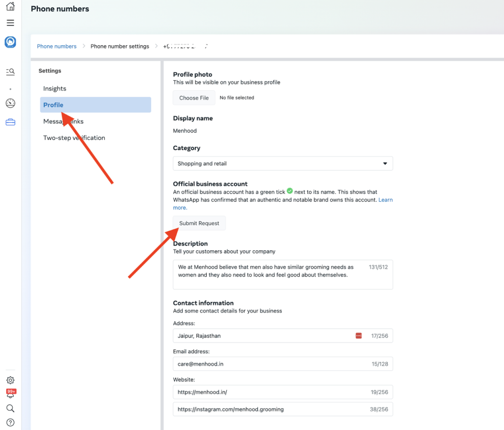The image size is (504, 430).
Task: Edit the https://menhood.in/ website field
Action: pos(283,392)
